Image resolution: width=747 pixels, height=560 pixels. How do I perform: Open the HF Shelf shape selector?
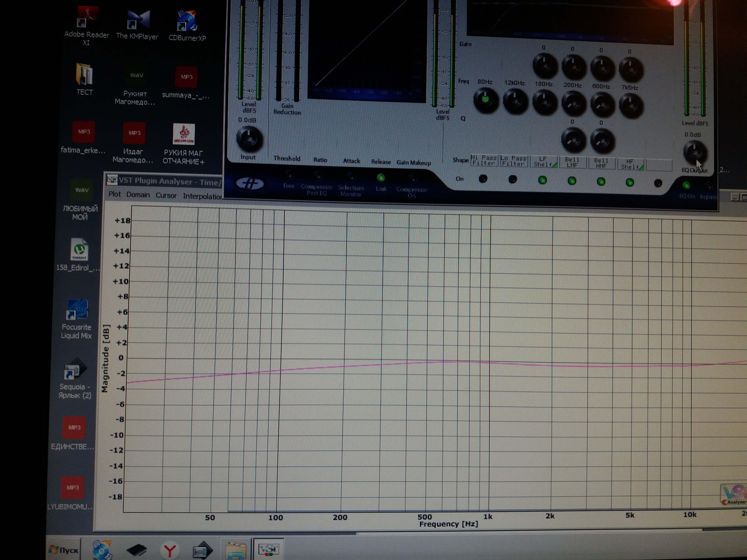(630, 164)
